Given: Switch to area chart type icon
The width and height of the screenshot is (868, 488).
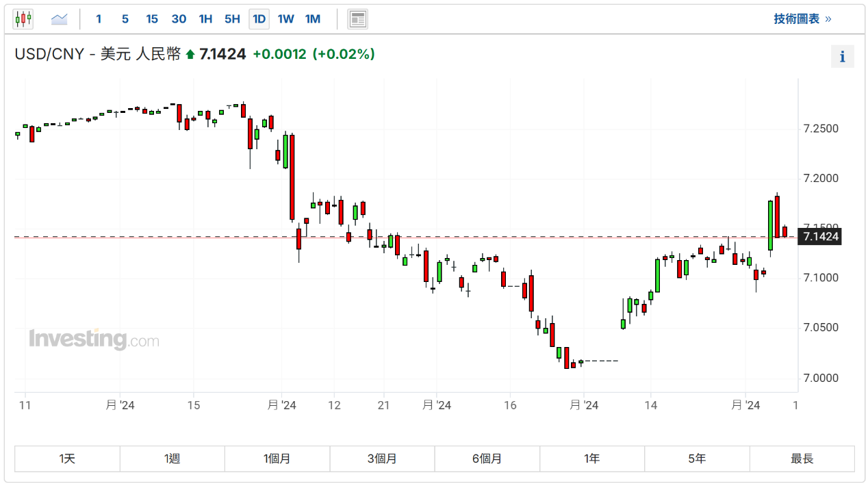Looking at the screenshot, I should [60, 19].
